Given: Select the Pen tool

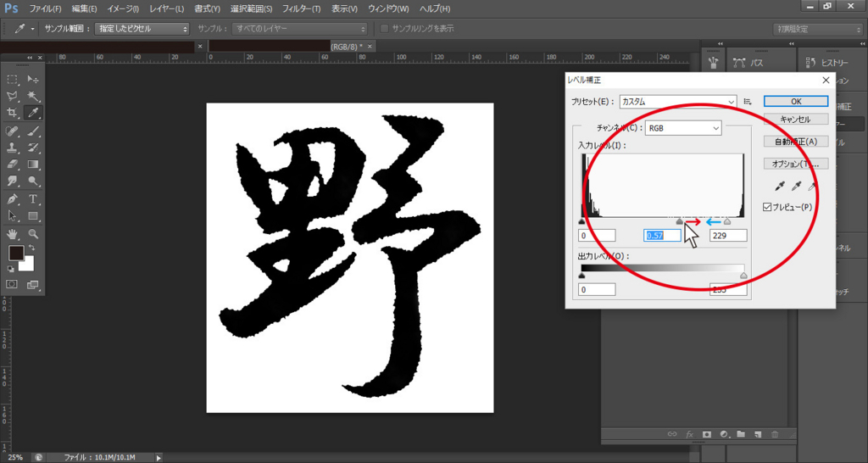Looking at the screenshot, I should (x=12, y=198).
